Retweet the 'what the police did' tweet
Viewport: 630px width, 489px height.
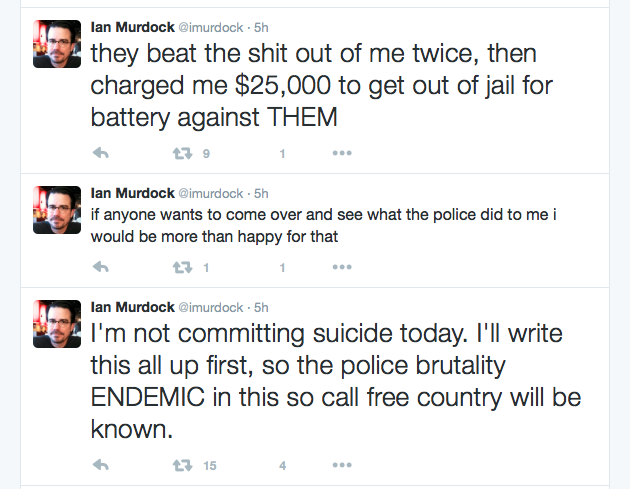(x=182, y=268)
